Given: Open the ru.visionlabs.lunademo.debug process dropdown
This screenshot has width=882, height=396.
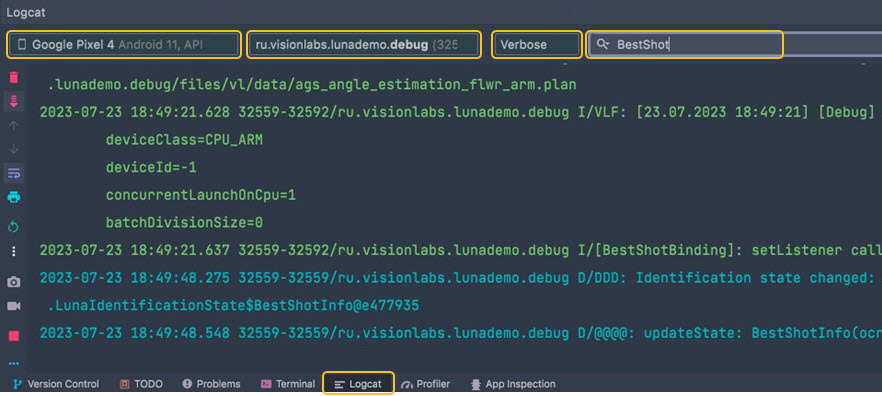Looking at the screenshot, I should 363,44.
